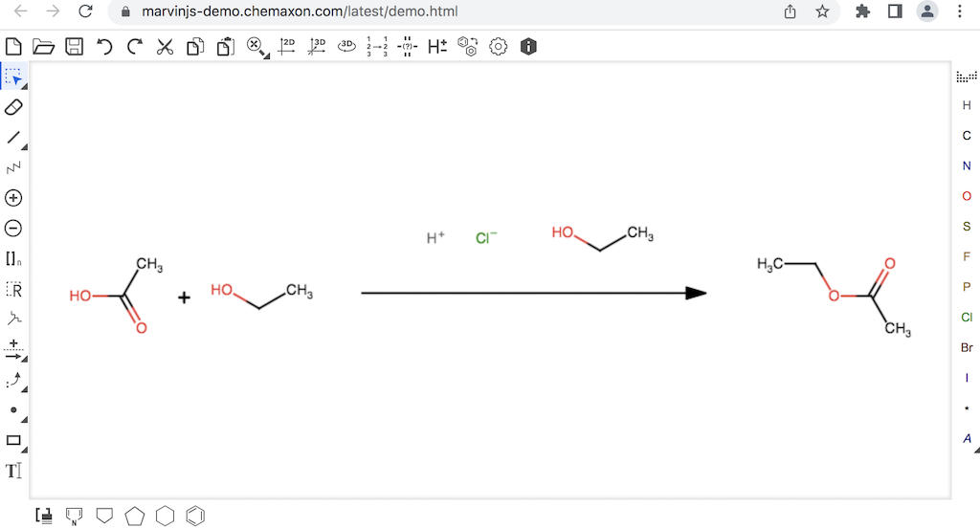The image size is (980, 528).
Task: Open the aromatize conversion tool
Action: [467, 46]
